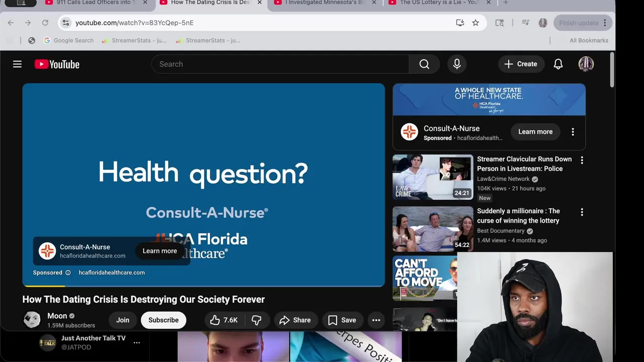Reload the page
The height and width of the screenshot is (362, 644).
click(45, 23)
